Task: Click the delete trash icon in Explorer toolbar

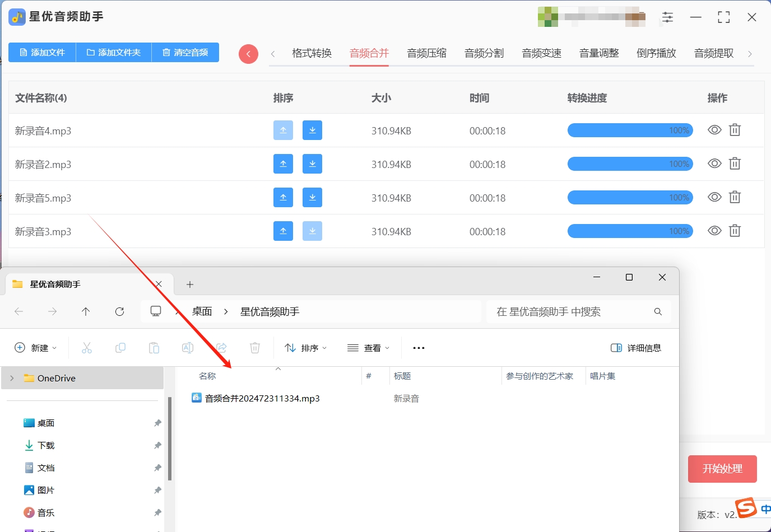Action: click(x=255, y=348)
